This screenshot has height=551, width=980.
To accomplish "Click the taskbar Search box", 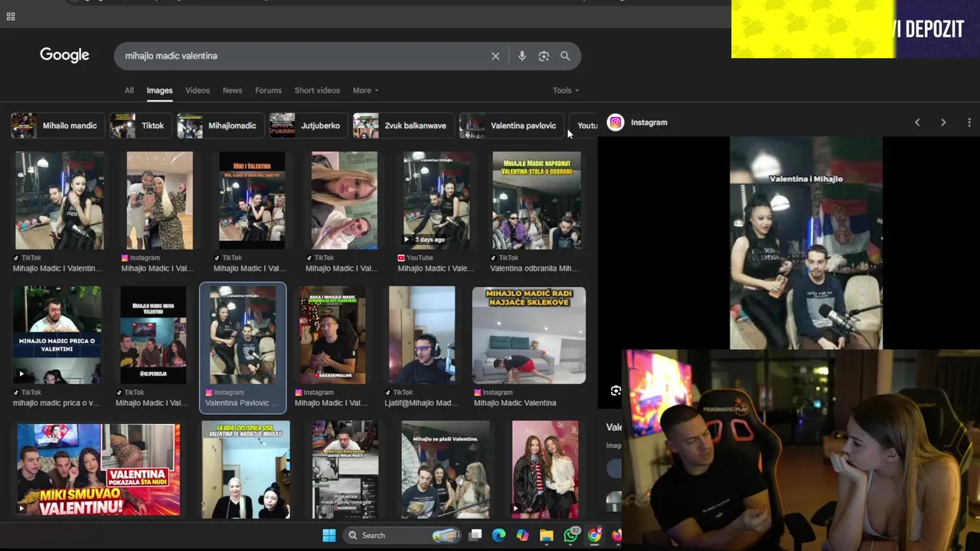I will click(402, 535).
